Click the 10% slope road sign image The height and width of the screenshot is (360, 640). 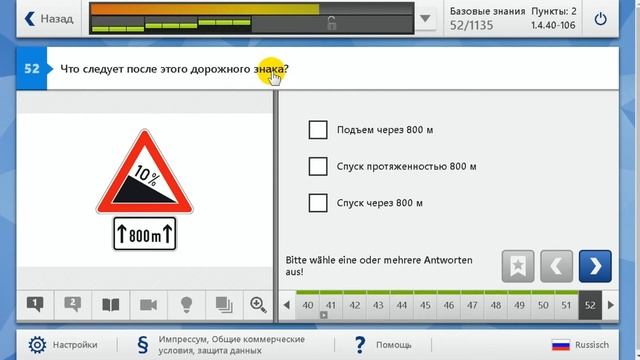[x=144, y=171]
